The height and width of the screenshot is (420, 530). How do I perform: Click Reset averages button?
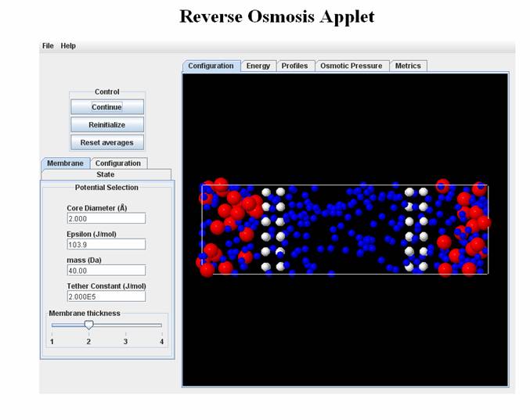(106, 143)
